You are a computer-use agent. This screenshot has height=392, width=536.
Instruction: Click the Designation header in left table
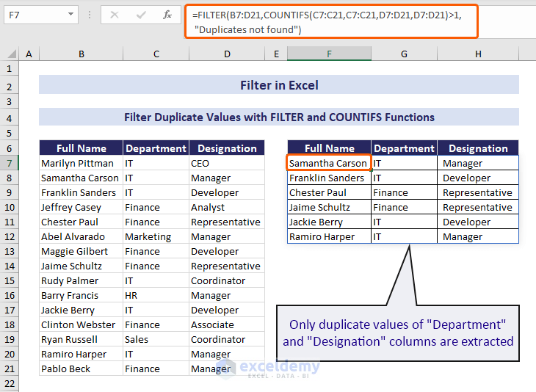click(x=227, y=148)
